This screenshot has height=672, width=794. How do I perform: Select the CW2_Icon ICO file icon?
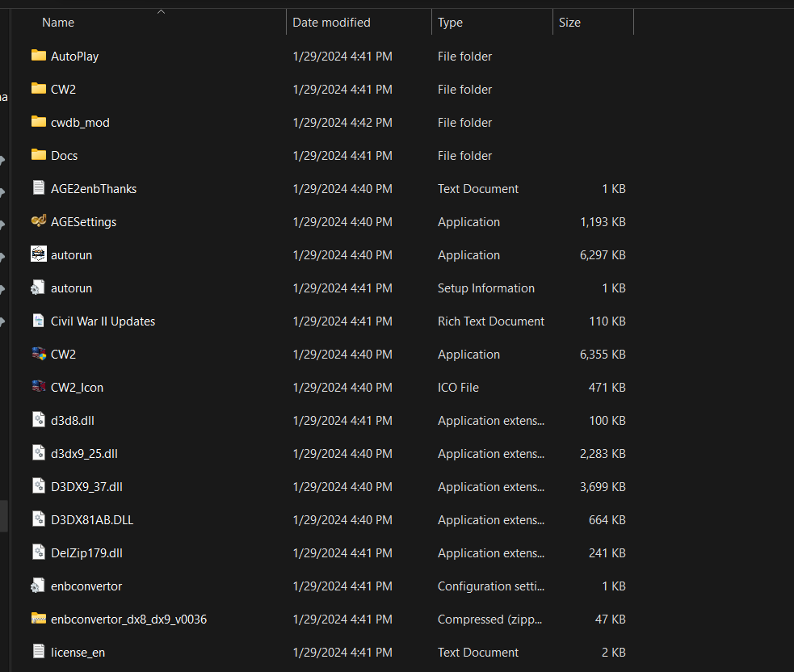(39, 386)
